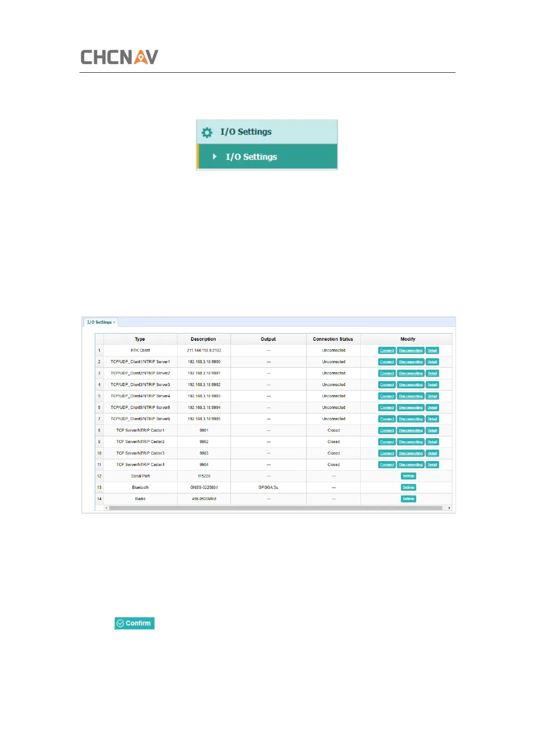This screenshot has width=535, height=756.
Task: Connect TCP/UDP_Client2/NTRIP Server2
Action: (x=387, y=374)
